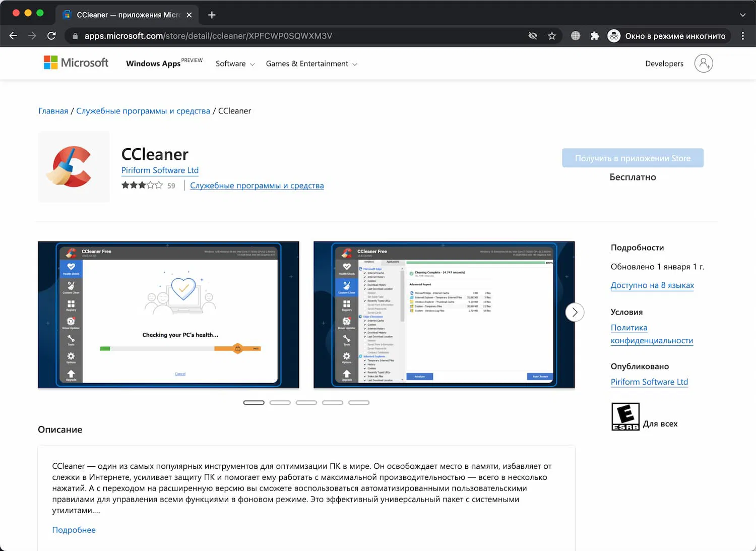Close the CCleaner browser tab
756x551 pixels.
[189, 15]
